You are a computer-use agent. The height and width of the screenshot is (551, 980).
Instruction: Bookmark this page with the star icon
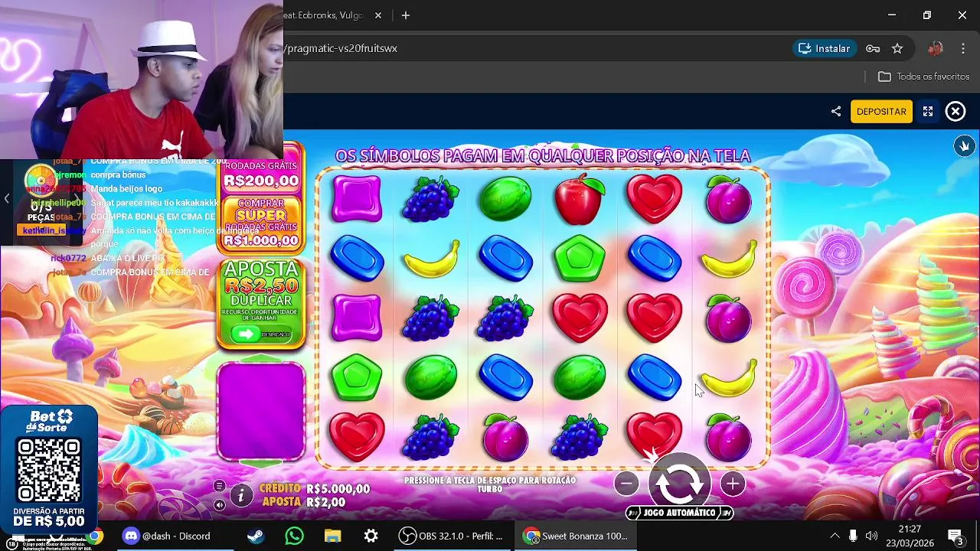[897, 48]
